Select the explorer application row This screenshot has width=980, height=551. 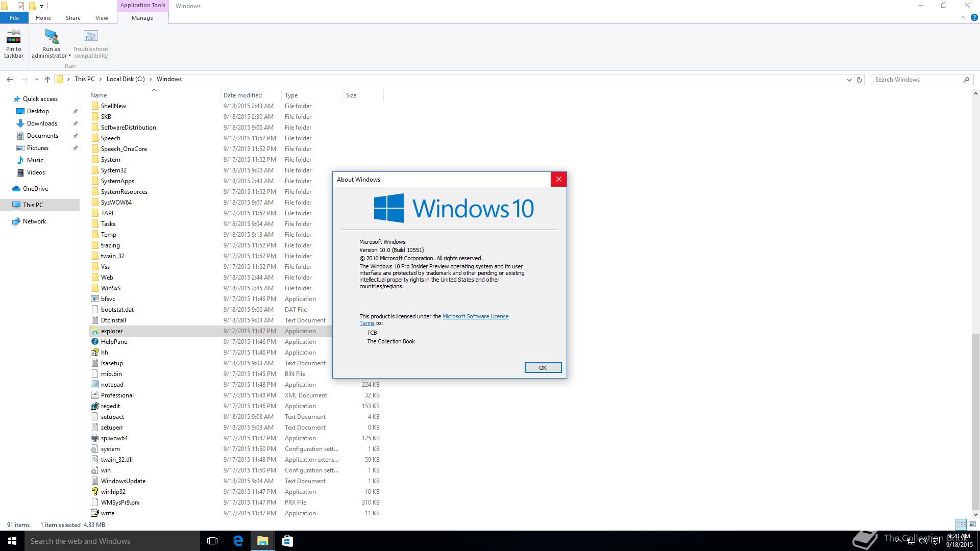click(210, 331)
